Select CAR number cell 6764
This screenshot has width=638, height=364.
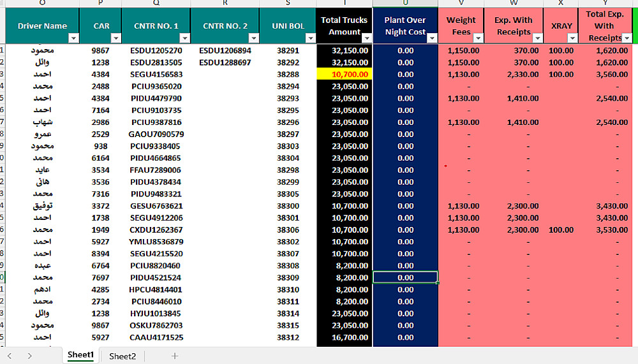[101, 266]
